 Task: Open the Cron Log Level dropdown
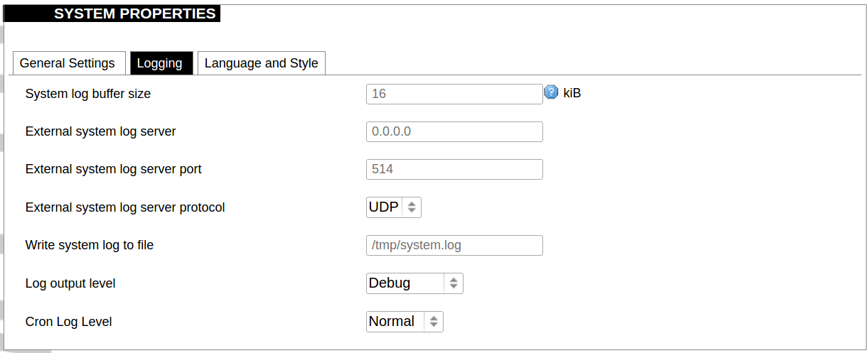point(404,322)
